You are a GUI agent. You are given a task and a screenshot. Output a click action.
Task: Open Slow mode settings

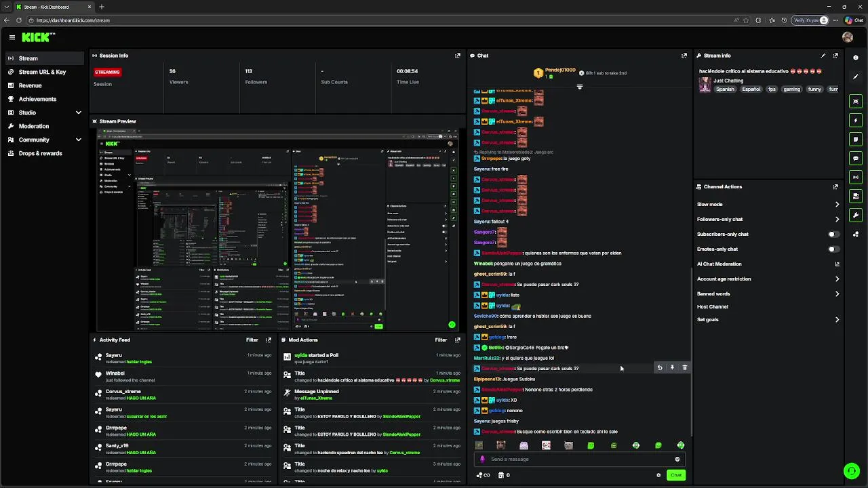click(768, 204)
